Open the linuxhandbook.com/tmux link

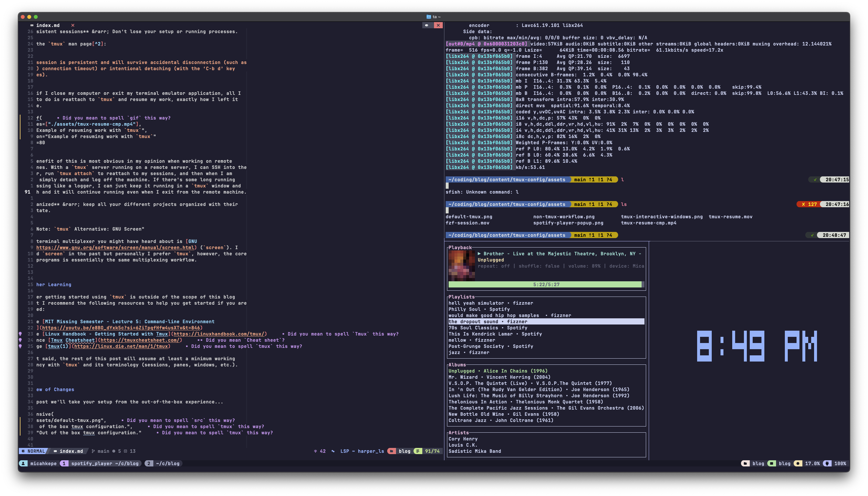219,334
